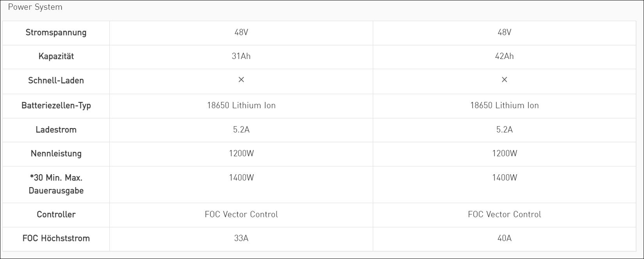The image size is (644, 259).
Task: Click the Kapazität row label
Action: point(56,56)
